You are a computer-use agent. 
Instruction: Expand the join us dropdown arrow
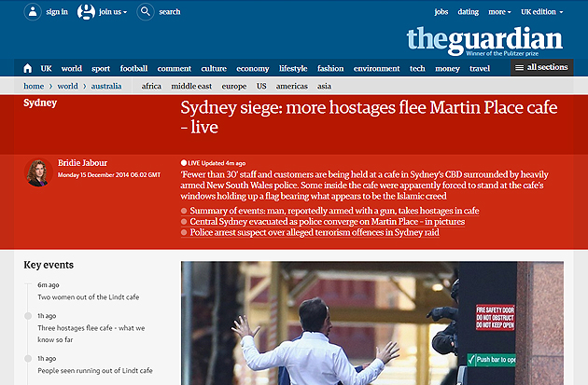tap(125, 12)
